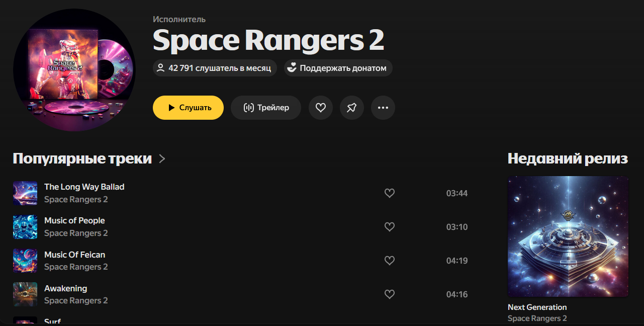Image resolution: width=644 pixels, height=326 pixels.
Task: Play the artist Трейлер
Action: (x=266, y=108)
